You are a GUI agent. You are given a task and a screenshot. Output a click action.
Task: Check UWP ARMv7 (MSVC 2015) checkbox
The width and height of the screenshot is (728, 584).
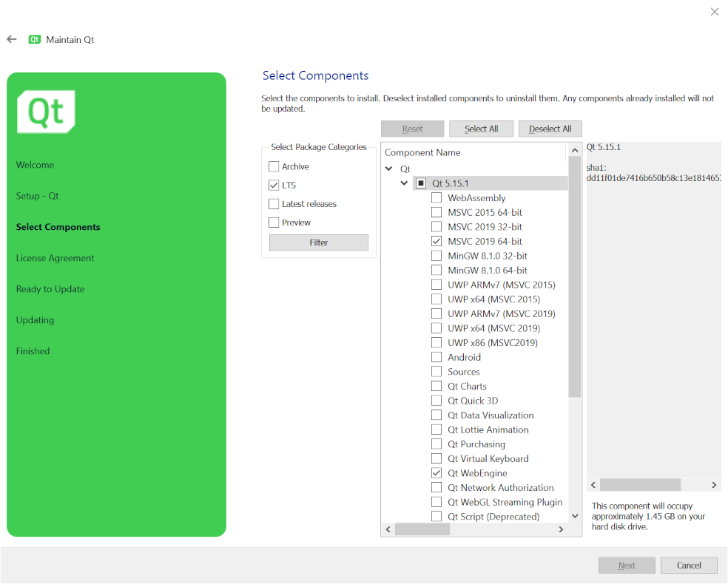tap(437, 285)
